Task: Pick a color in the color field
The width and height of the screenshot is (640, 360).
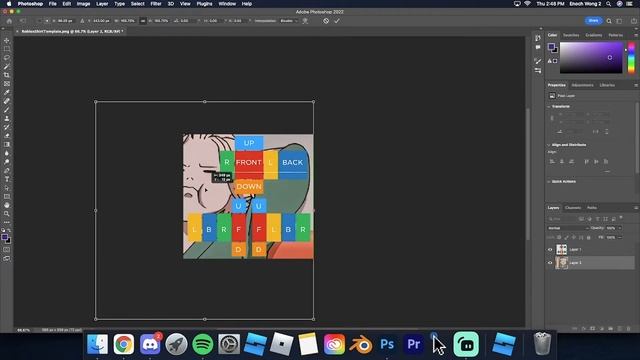Action: point(591,58)
